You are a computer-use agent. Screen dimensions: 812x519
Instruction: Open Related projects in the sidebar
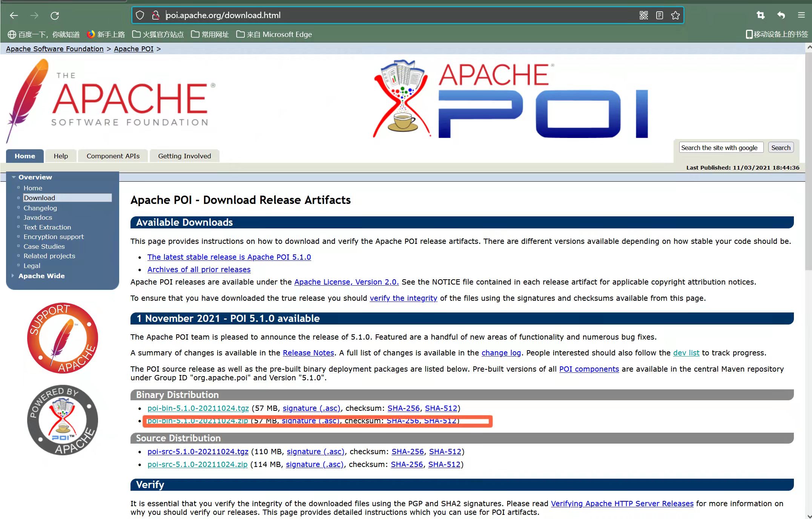(49, 256)
